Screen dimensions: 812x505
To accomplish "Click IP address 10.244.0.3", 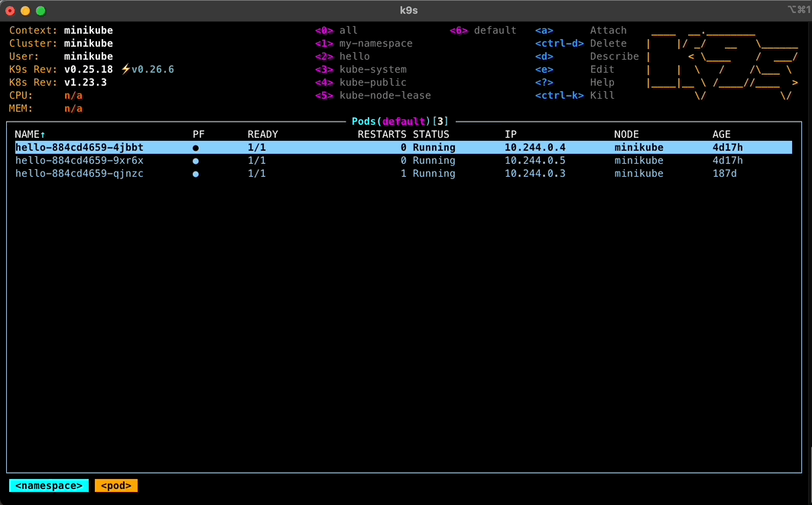I will pyautogui.click(x=535, y=174).
